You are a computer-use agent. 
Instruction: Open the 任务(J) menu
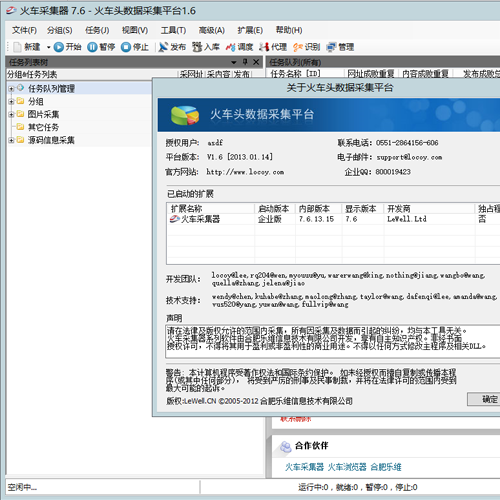pos(97,30)
